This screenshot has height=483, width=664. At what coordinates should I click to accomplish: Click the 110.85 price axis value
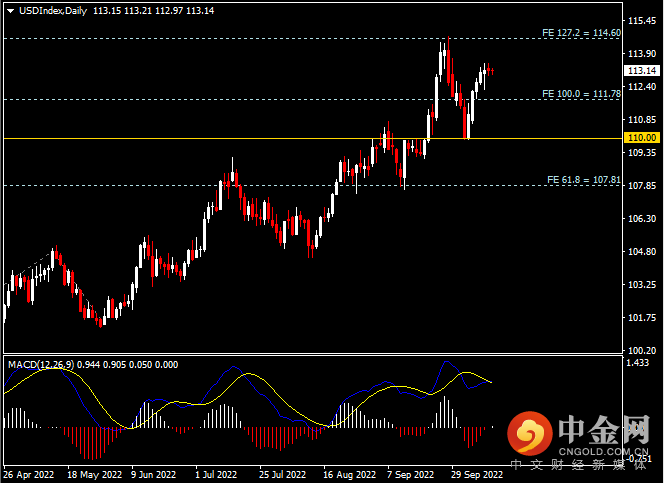click(642, 120)
